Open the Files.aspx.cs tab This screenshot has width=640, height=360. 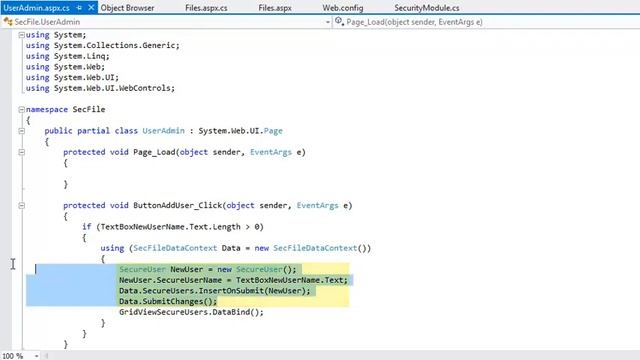coord(206,8)
